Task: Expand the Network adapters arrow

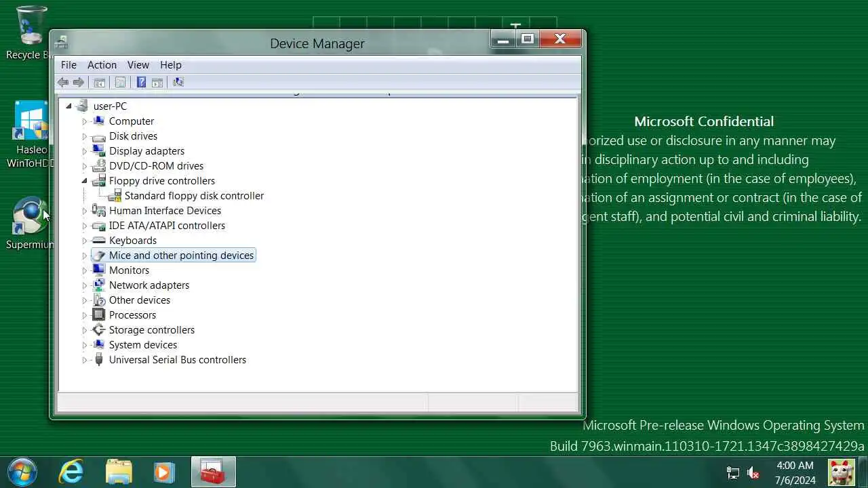Action: pyautogui.click(x=85, y=285)
